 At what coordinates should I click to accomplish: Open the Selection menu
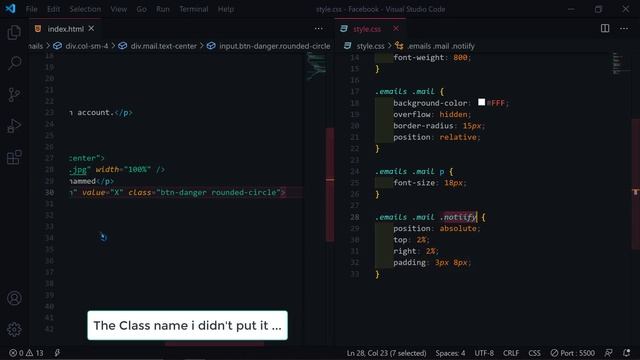tap(85, 9)
